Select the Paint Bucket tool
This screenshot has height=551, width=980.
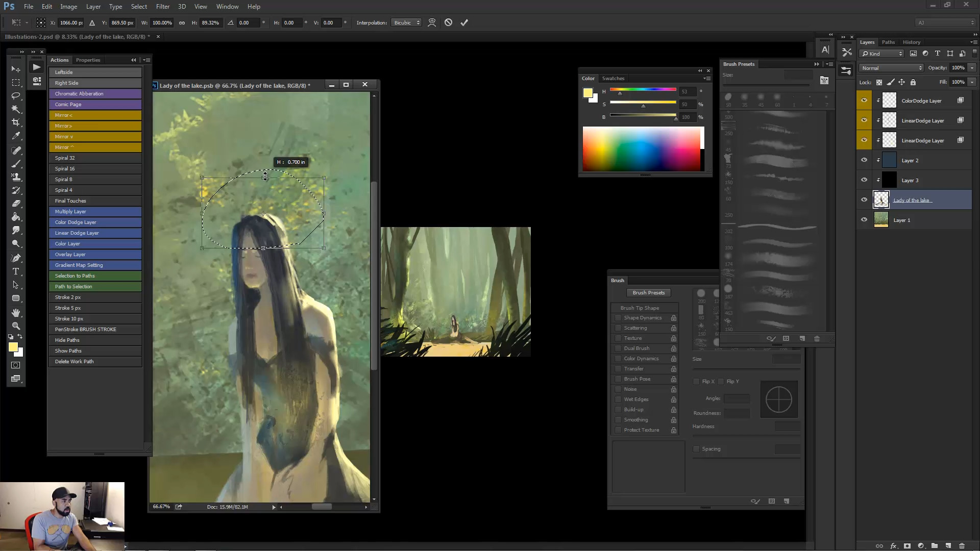[16, 217]
